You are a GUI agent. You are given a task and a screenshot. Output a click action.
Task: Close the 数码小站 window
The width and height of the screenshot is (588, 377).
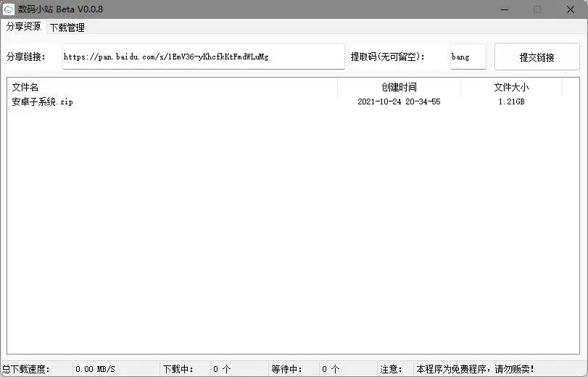pyautogui.click(x=571, y=9)
